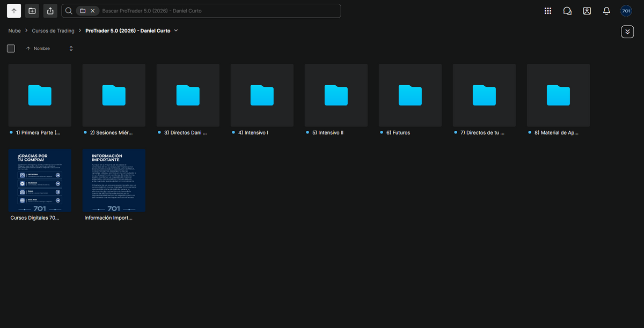
Task: Open the 4) Intensivo I folder
Action: point(262,95)
